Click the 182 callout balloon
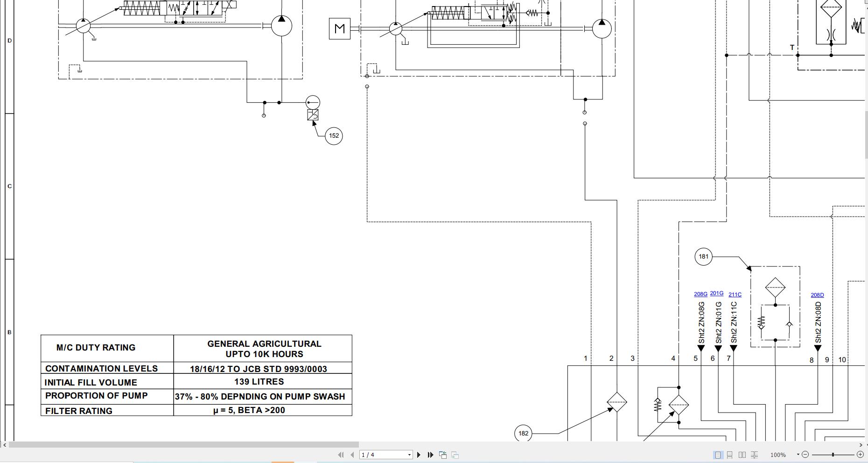The height and width of the screenshot is (463, 868). click(x=523, y=433)
